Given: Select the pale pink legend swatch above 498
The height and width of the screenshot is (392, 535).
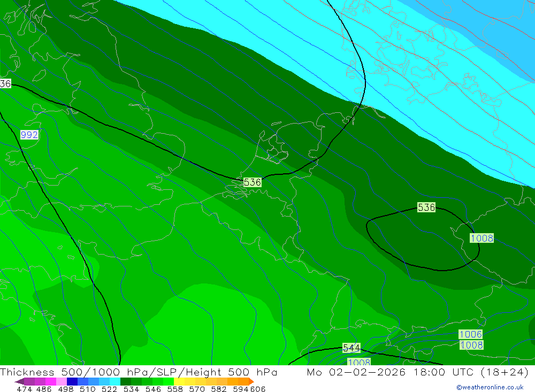Looking at the screenshot, I should [x=62, y=381].
